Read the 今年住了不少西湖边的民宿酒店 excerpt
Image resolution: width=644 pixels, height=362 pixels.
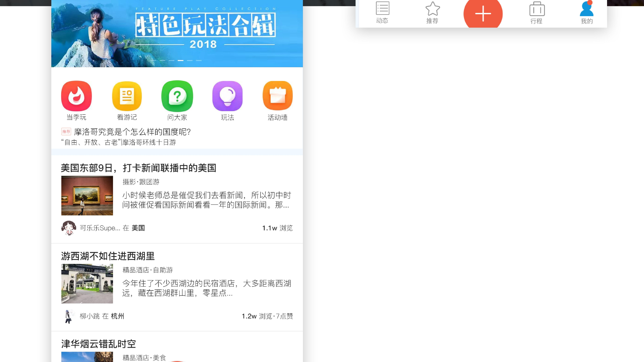[207, 288]
